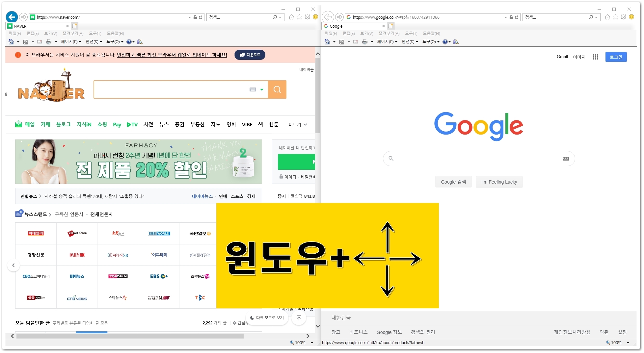This screenshot has width=644, height=353.
Task: Open 페이지(P) dropdown in Google window
Action: point(387,42)
